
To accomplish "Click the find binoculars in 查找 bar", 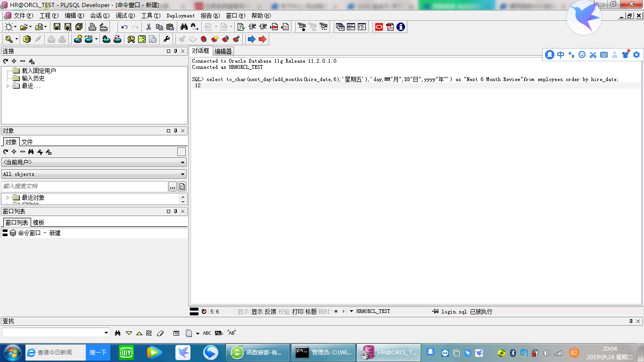I will [x=118, y=333].
